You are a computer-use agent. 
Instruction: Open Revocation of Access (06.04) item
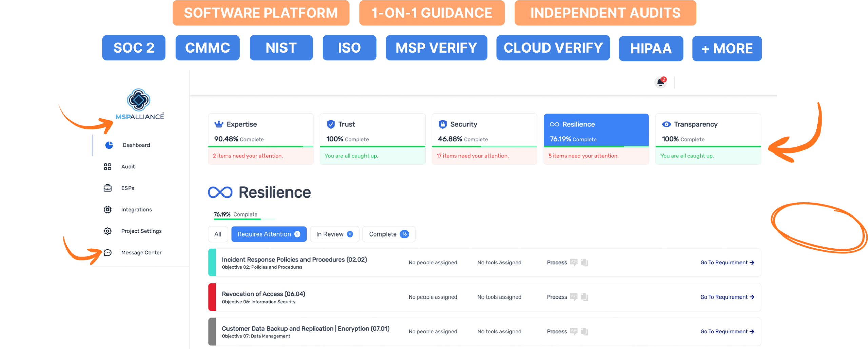pos(263,294)
